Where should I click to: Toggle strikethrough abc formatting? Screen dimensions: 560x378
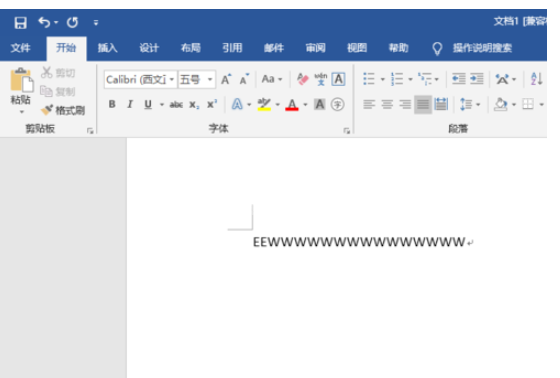(x=176, y=105)
